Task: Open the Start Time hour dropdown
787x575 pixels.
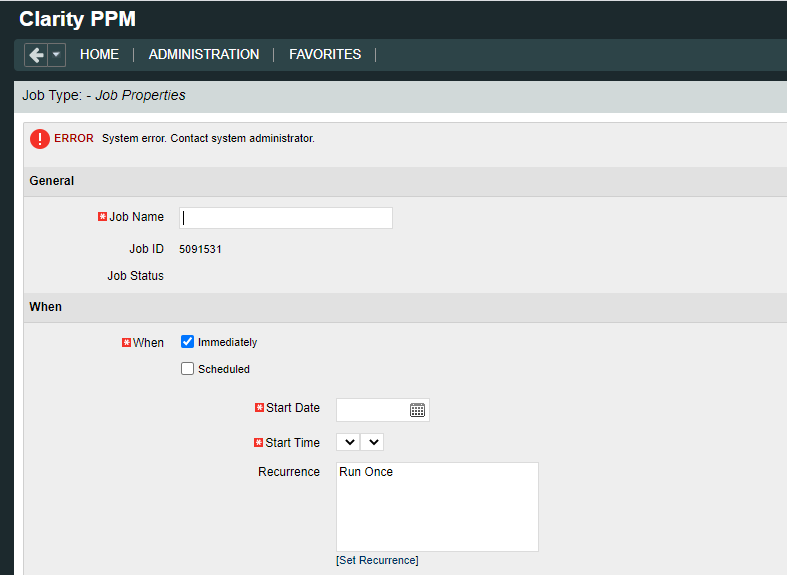Action: tap(348, 442)
